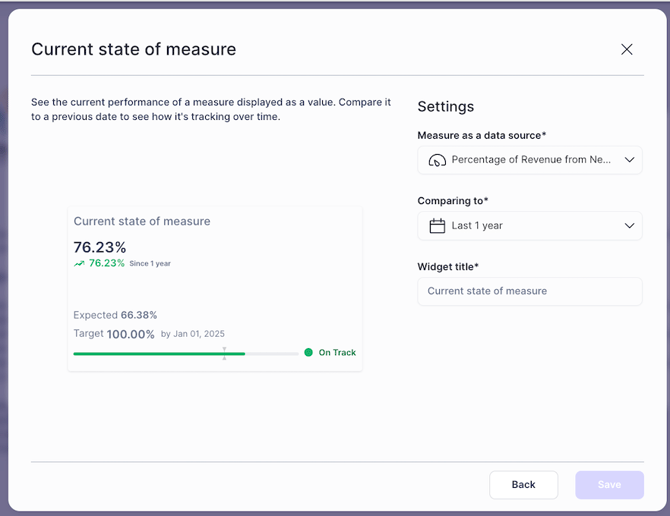Click the green On Track status dot
The height and width of the screenshot is (516, 670).
click(x=308, y=352)
